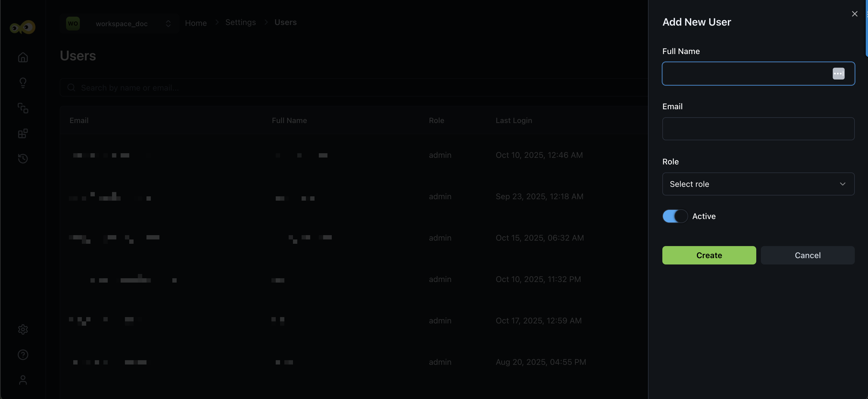Image resolution: width=868 pixels, height=399 pixels.
Task: Open the lightbulb insights icon
Action: 23,83
